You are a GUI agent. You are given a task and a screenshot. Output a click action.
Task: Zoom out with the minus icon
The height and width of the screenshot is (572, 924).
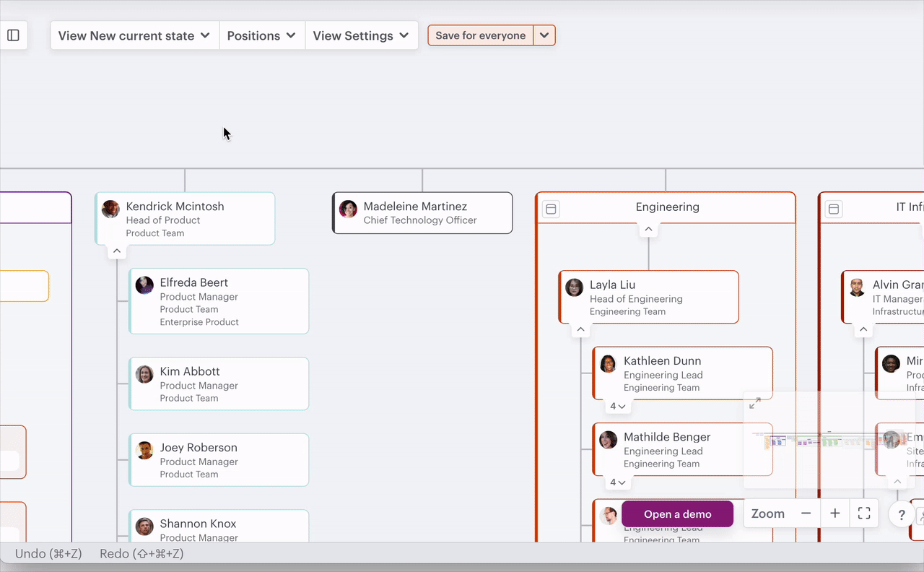point(806,513)
